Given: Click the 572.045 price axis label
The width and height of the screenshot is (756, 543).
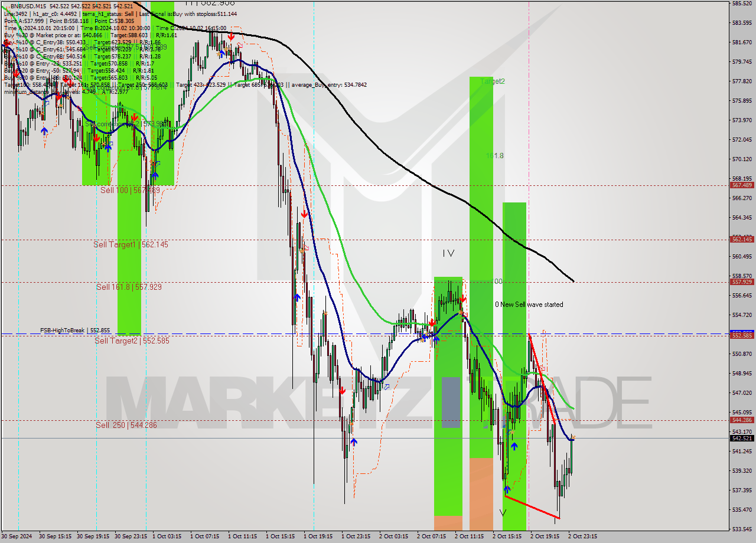Looking at the screenshot, I should point(742,139).
